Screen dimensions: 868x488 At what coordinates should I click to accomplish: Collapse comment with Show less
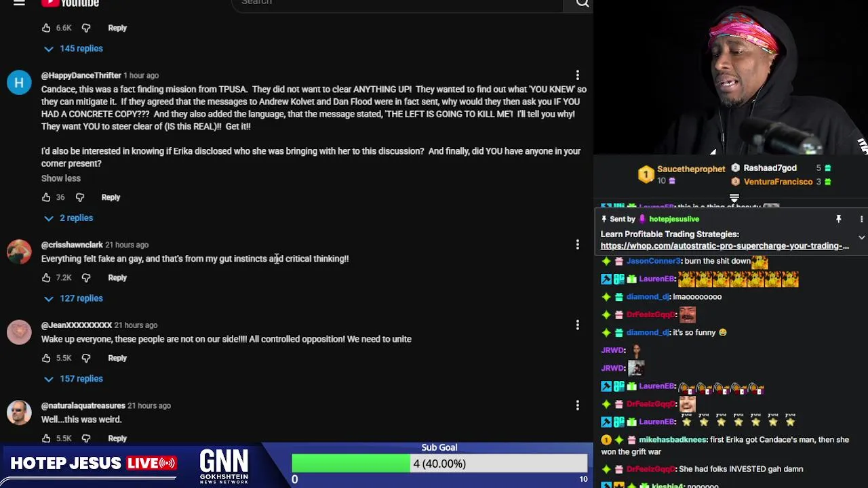tap(61, 178)
